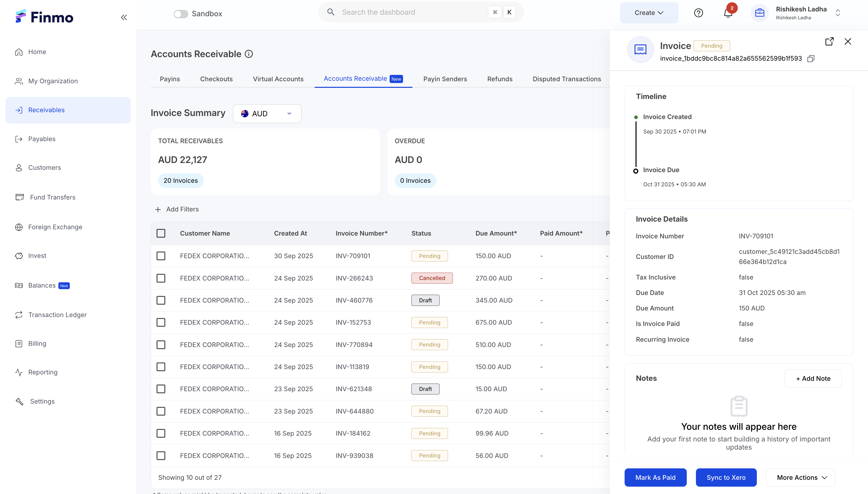Select checkbox for invoice INV-266243

click(161, 278)
